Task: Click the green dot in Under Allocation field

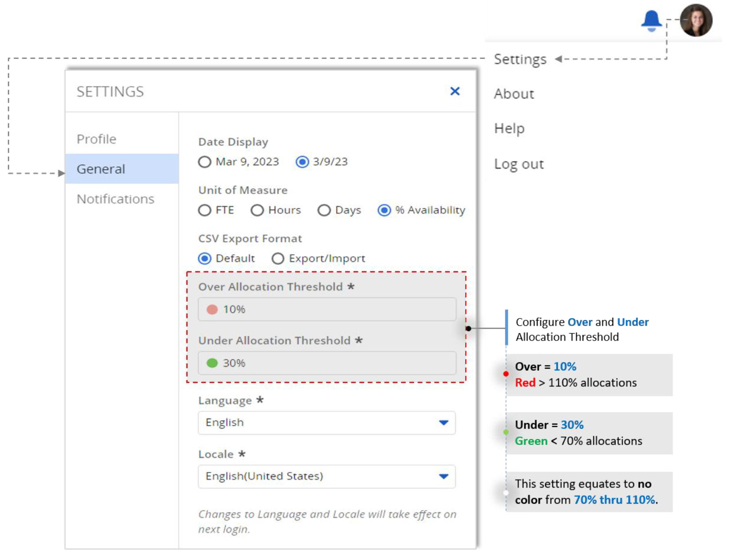Action: click(x=213, y=362)
